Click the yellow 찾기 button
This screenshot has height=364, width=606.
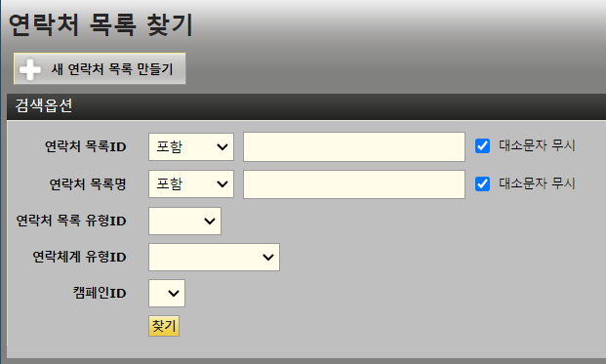[x=164, y=326]
